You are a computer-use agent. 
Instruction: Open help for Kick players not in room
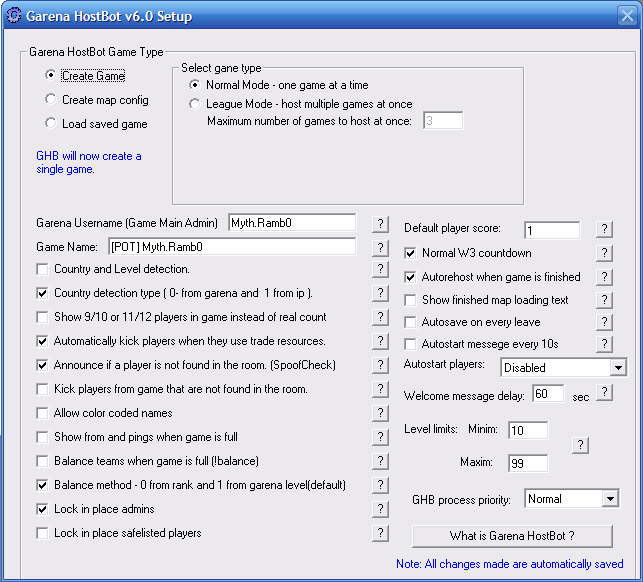pos(381,389)
